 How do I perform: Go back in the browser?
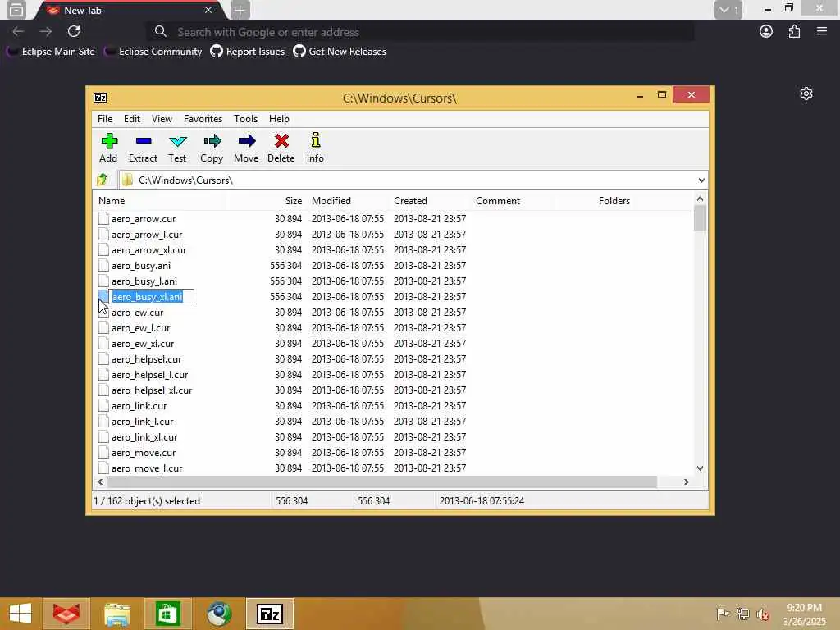[18, 32]
